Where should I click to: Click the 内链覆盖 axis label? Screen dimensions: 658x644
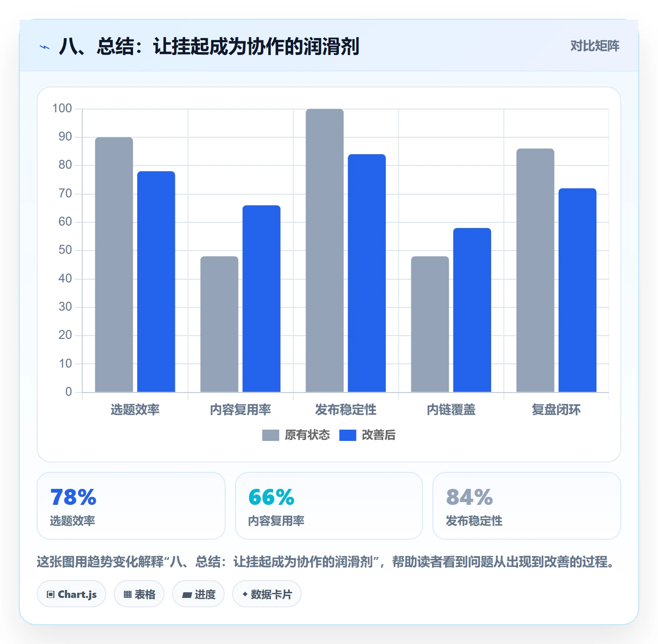(451, 410)
